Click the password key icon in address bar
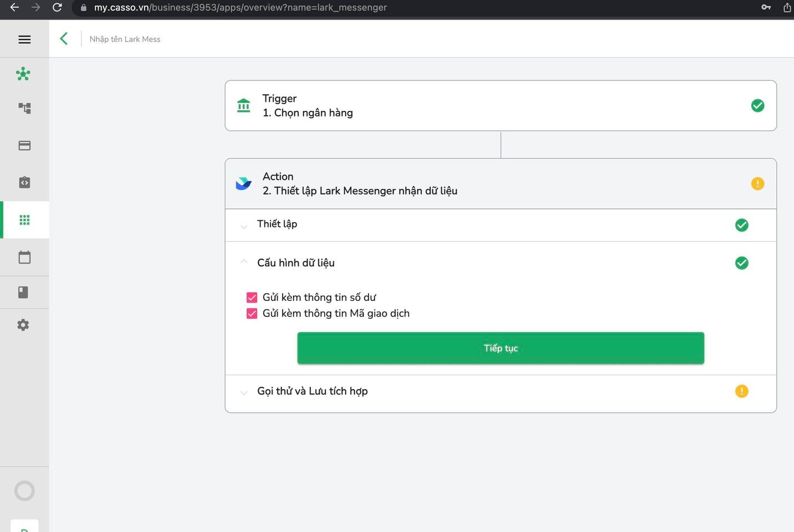This screenshot has width=794, height=532. (766, 7)
